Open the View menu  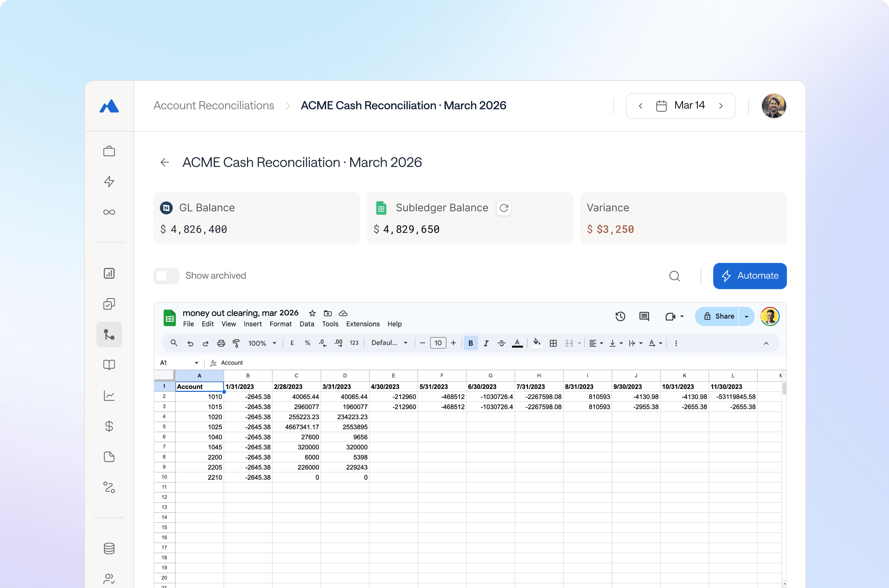point(229,324)
